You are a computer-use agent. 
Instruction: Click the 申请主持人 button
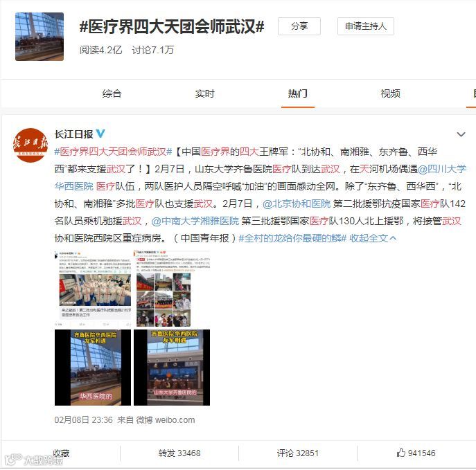[x=366, y=26]
